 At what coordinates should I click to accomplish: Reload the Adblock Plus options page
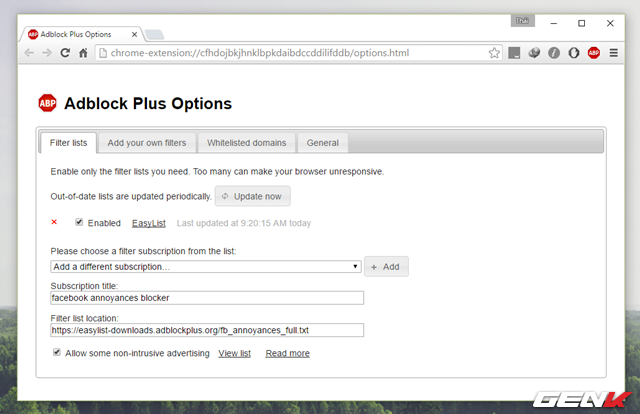tap(66, 52)
